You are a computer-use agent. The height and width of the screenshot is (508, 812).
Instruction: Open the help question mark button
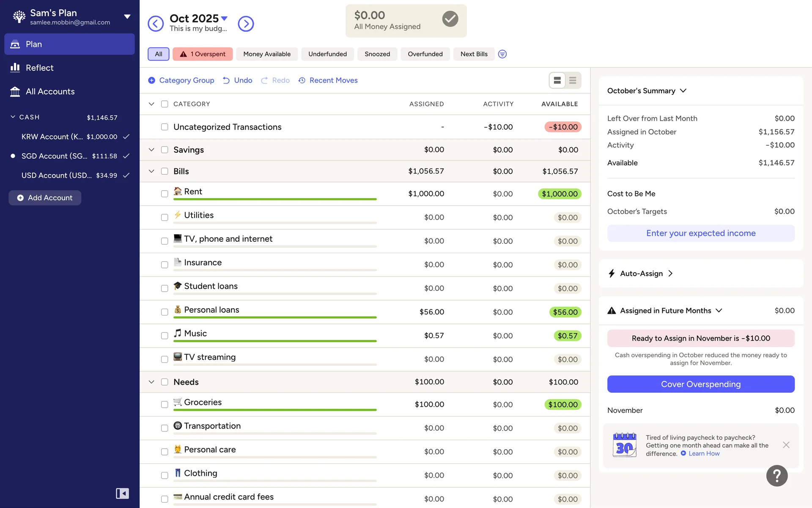coord(776,476)
